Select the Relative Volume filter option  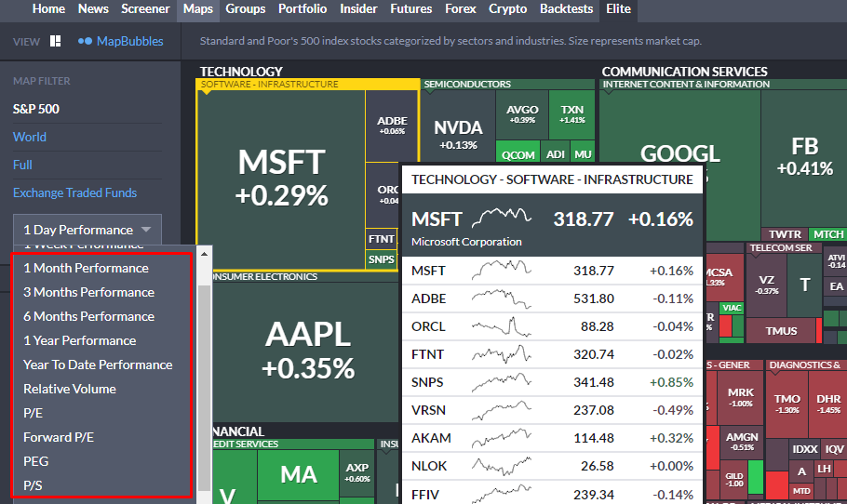click(x=70, y=389)
